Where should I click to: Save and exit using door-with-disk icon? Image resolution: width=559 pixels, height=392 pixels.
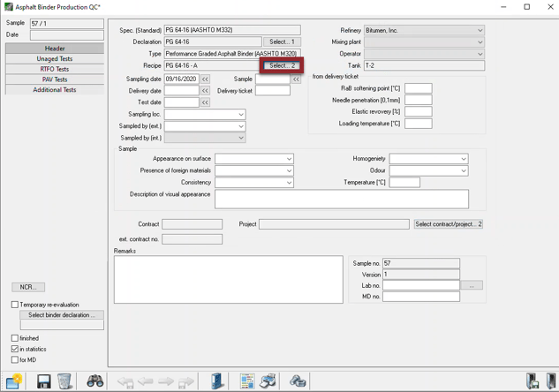pyautogui.click(x=533, y=381)
